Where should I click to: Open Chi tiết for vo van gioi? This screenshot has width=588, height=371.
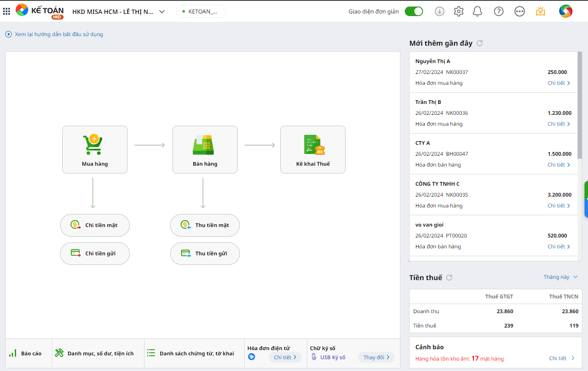[x=559, y=247]
